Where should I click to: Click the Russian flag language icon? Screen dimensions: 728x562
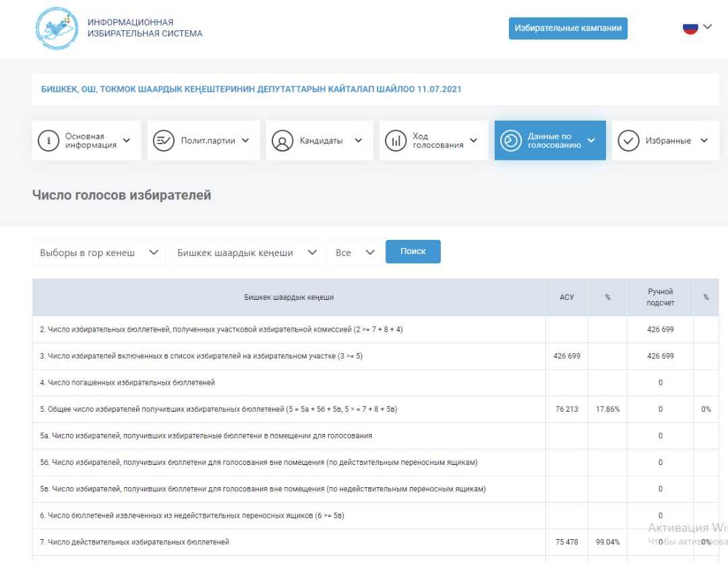coord(690,28)
